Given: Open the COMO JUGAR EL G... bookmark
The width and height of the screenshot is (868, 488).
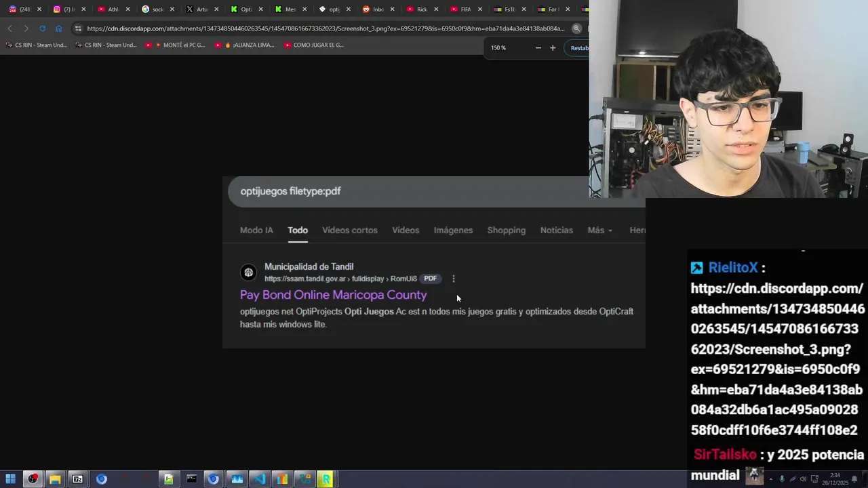Looking at the screenshot, I should pos(315,45).
